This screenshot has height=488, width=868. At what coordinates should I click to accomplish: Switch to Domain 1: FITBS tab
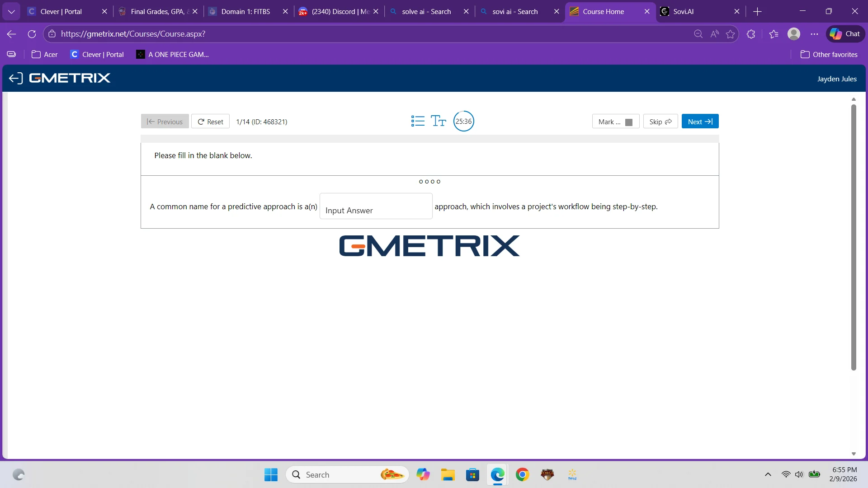[245, 11]
